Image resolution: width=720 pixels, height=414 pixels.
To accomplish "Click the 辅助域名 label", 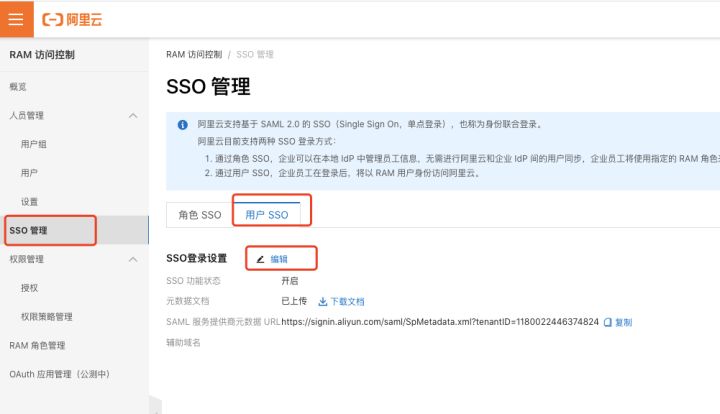I will (183, 342).
